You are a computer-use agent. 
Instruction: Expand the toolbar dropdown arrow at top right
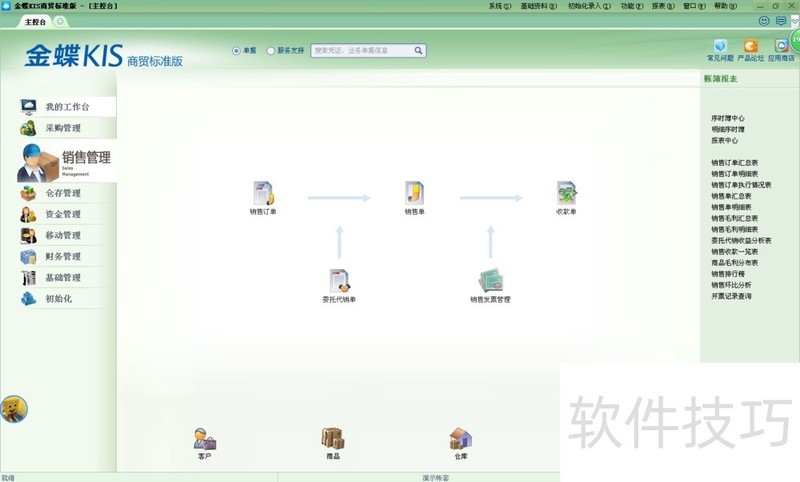pos(795,21)
